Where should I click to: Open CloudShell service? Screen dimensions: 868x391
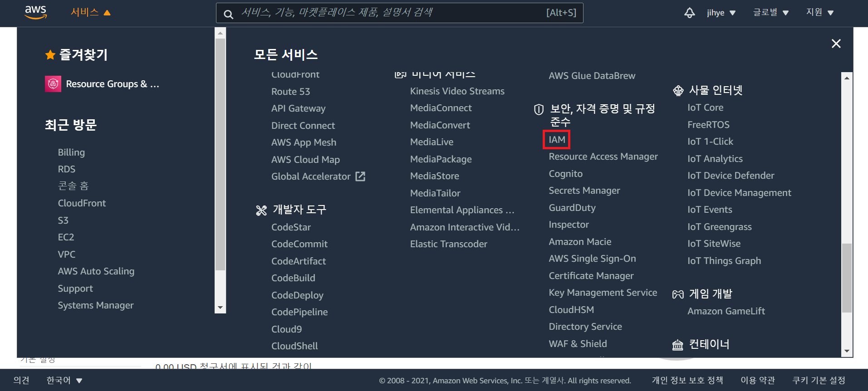[x=294, y=346]
